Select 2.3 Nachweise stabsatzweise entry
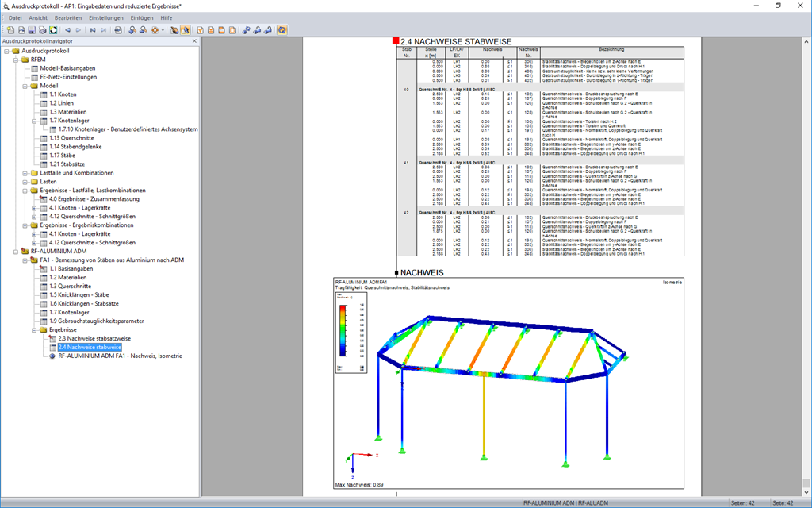Screen dimensions: 812x508 [x=94, y=338]
